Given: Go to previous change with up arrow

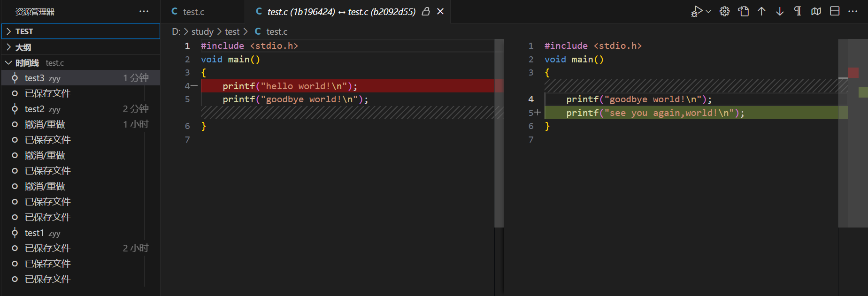Looking at the screenshot, I should 761,11.
